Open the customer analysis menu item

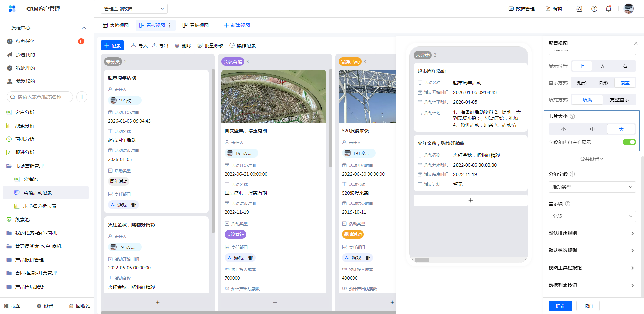pyautogui.click(x=25, y=112)
